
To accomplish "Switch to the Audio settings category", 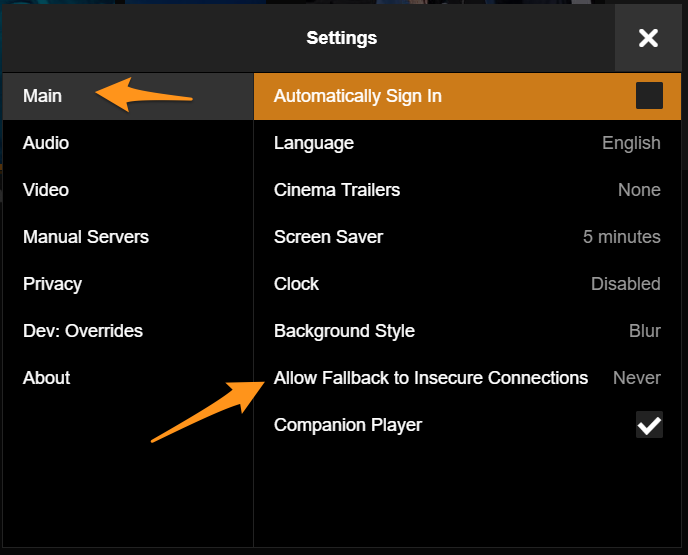I will tap(46, 143).
